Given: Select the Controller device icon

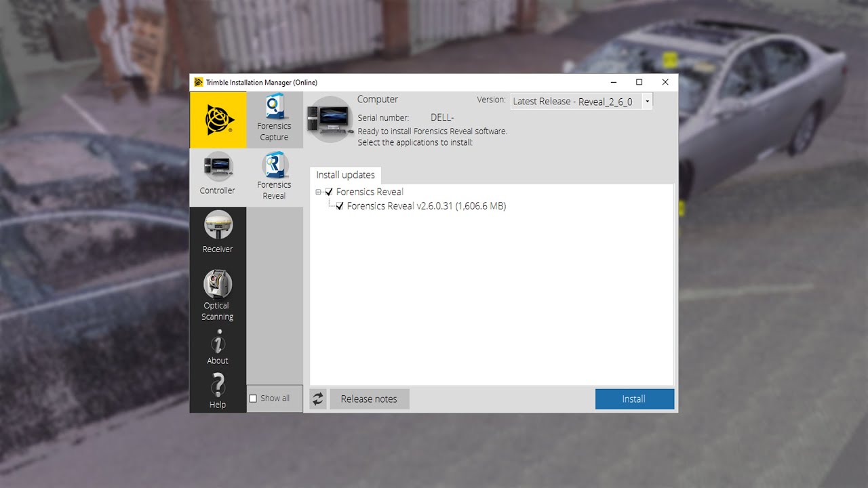Looking at the screenshot, I should coord(218,166).
